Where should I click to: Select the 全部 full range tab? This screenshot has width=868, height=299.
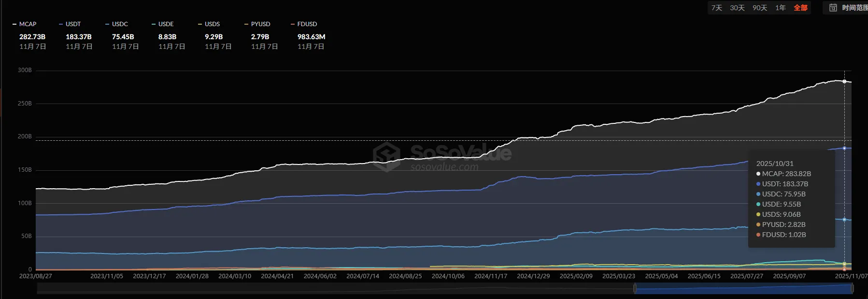point(800,8)
